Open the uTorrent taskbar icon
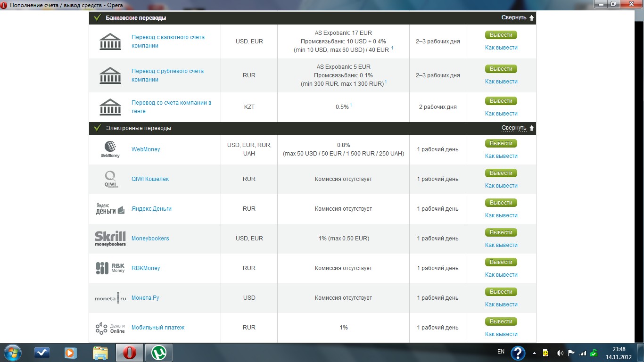The image size is (644, 362). (x=159, y=353)
